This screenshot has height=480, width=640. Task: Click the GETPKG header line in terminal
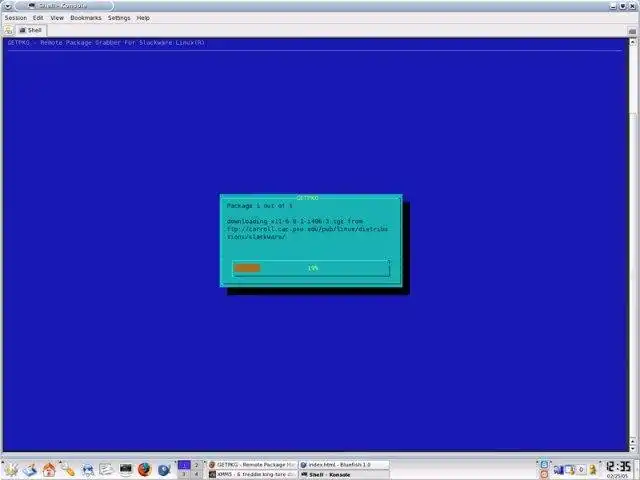(106, 42)
